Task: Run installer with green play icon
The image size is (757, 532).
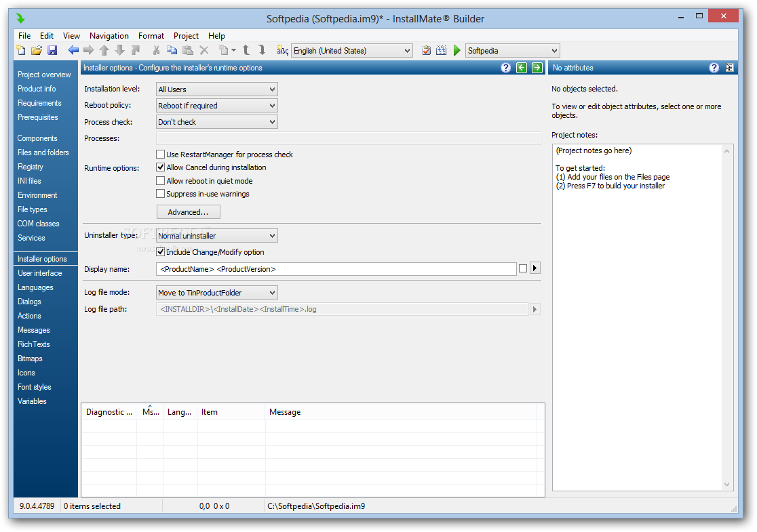Action: (457, 50)
